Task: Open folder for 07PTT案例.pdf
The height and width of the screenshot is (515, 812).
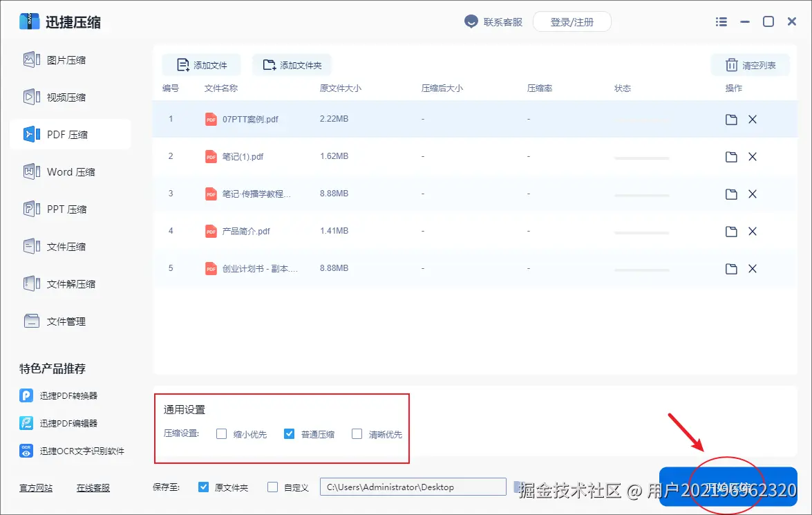Action: coord(731,120)
